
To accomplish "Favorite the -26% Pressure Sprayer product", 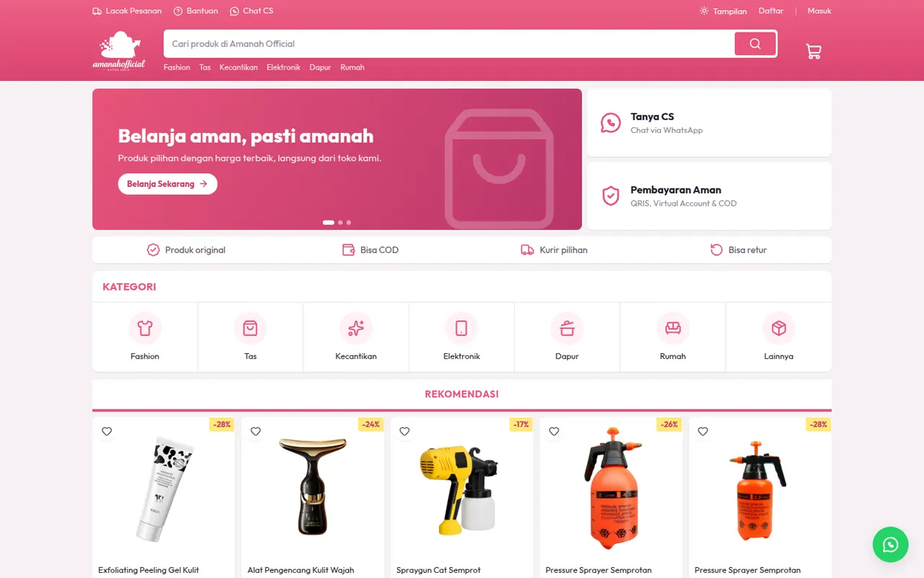I will (x=554, y=431).
